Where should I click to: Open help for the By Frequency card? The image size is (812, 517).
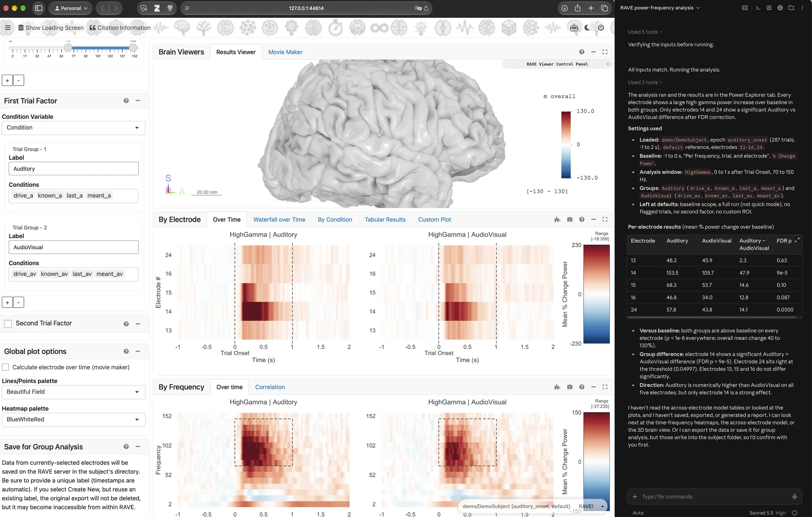pos(581,387)
